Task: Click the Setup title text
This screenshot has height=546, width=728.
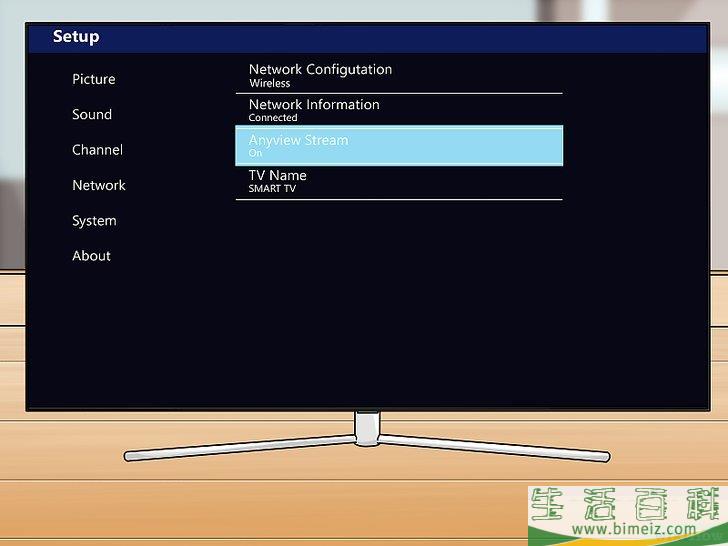Action: [x=76, y=37]
